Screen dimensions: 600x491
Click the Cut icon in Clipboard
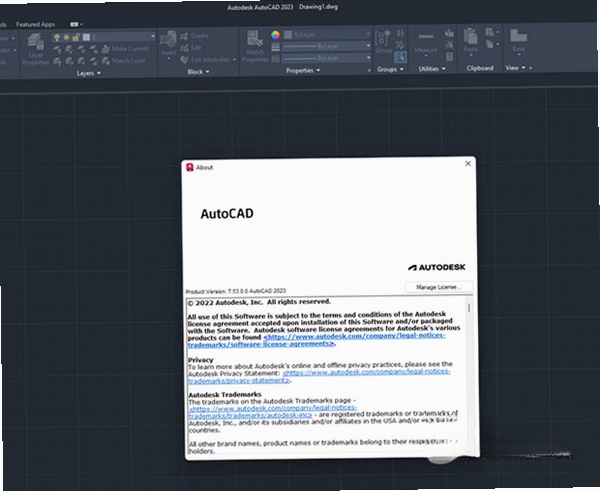coord(490,32)
